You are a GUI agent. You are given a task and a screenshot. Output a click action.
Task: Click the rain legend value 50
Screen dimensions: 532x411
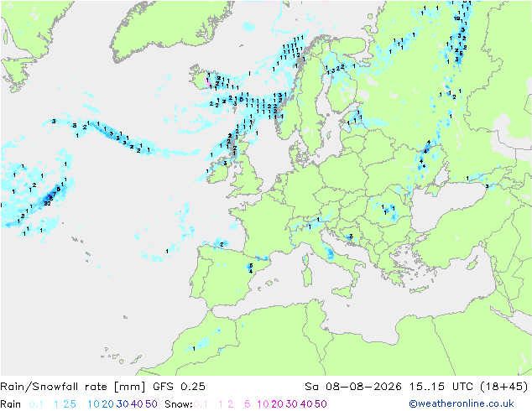(x=151, y=404)
